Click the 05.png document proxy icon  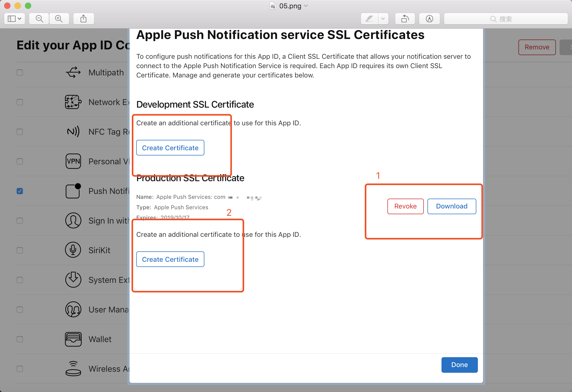click(273, 6)
